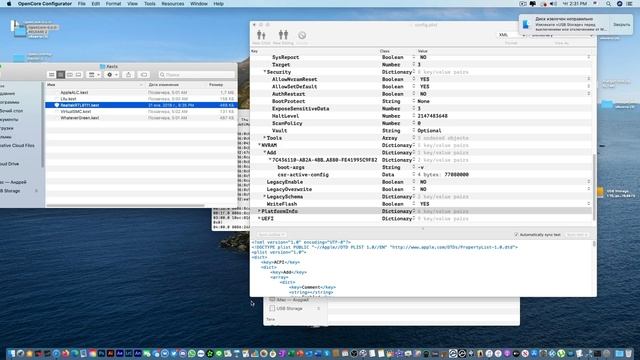
Task: Switch Finder to list view
Action: click(x=60, y=75)
